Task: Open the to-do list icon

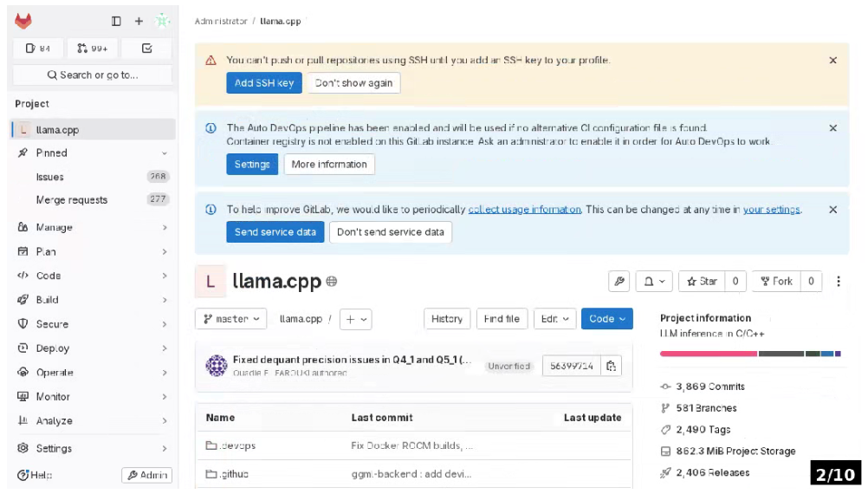Action: click(x=146, y=49)
